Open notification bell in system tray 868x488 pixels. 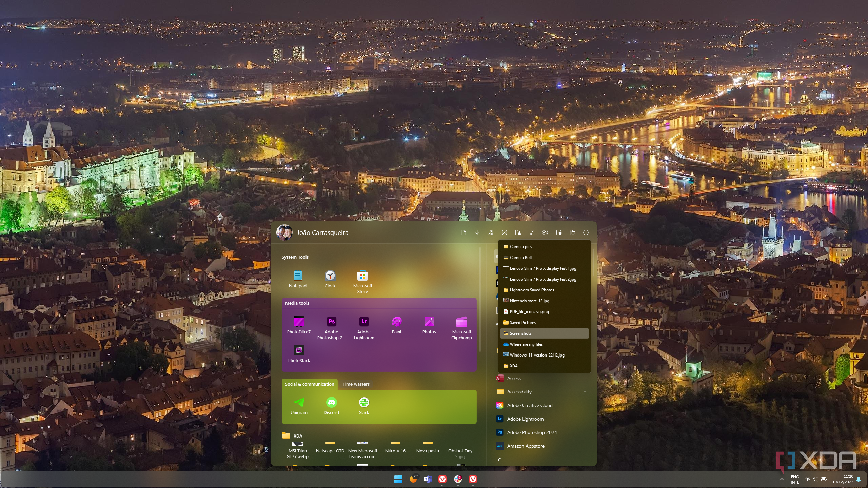[859, 479]
